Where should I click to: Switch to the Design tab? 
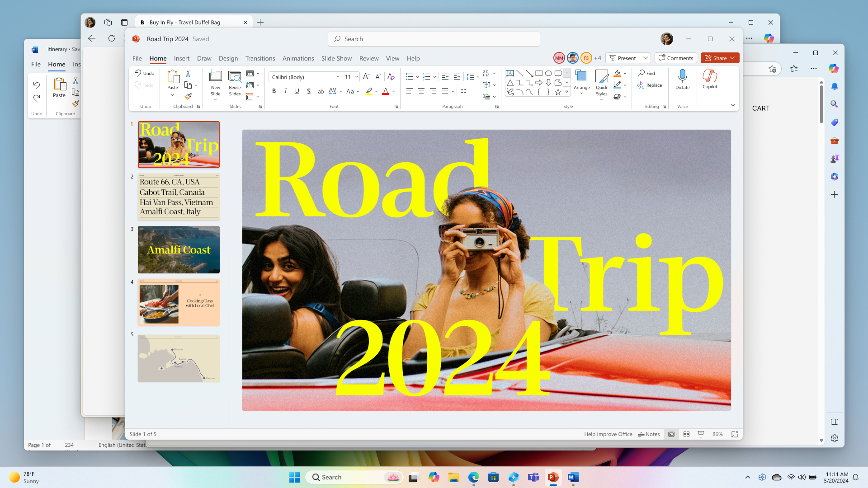228,58
